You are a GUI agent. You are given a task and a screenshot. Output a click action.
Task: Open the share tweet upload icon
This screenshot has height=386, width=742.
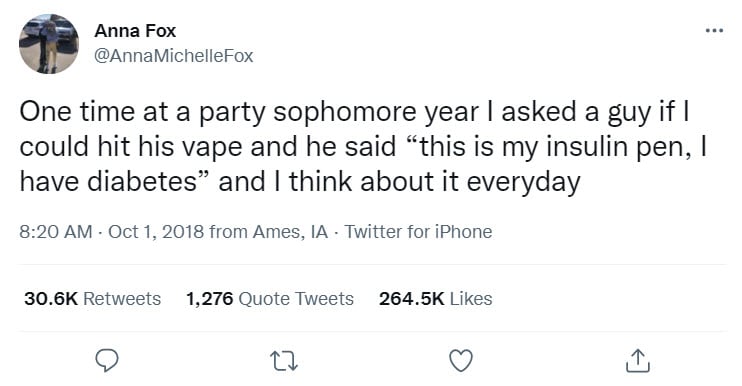tap(637, 360)
